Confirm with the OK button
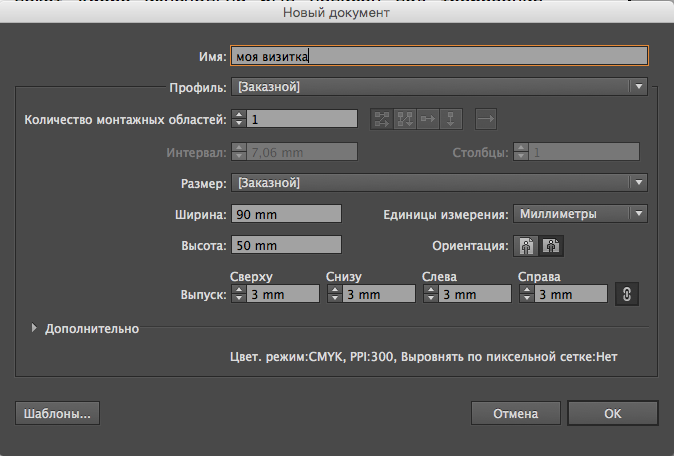Viewport: 674px width, 456px height. (x=613, y=413)
